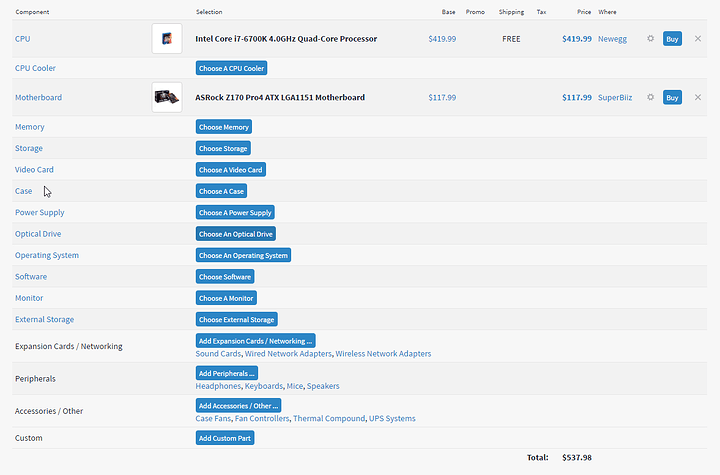
Task: Open the Wired Network Adapters link
Action: pyautogui.click(x=288, y=354)
